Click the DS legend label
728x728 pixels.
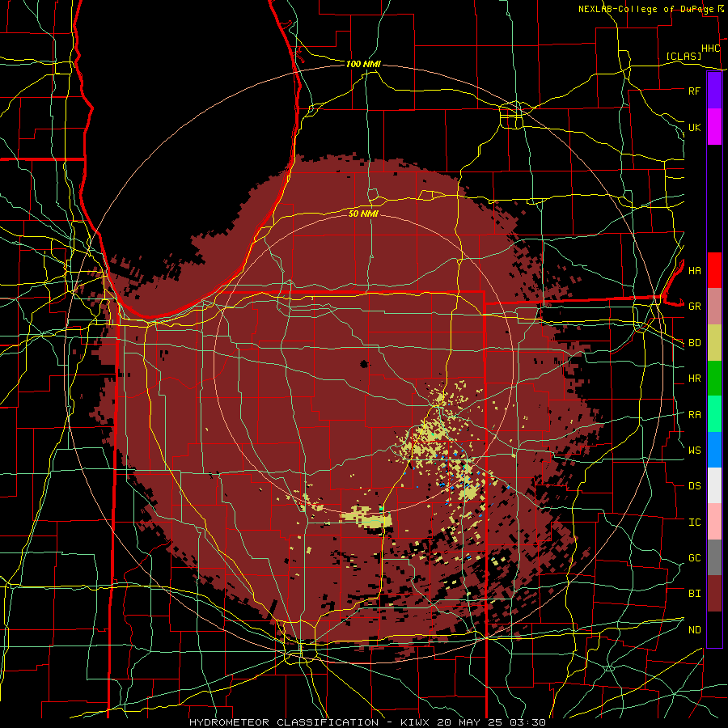tap(694, 486)
